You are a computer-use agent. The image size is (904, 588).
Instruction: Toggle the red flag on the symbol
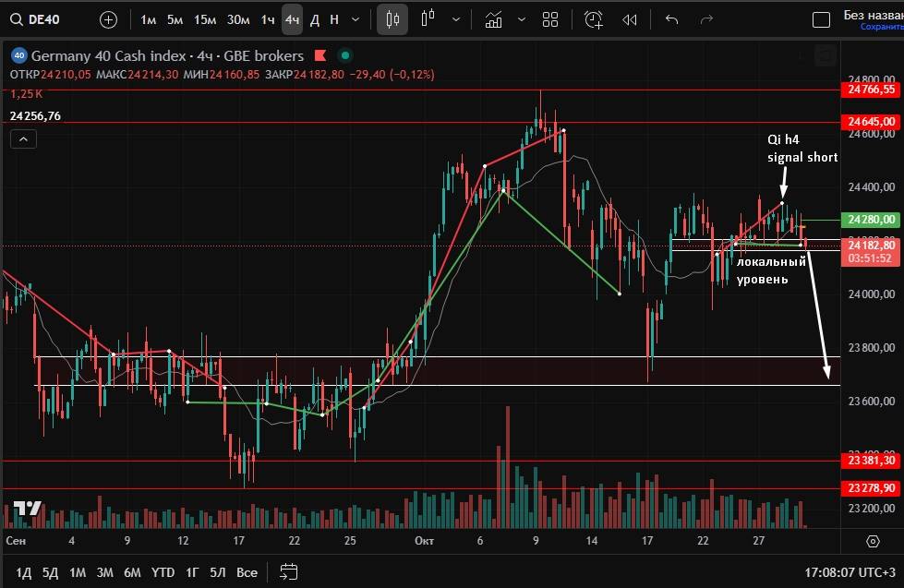pos(320,55)
